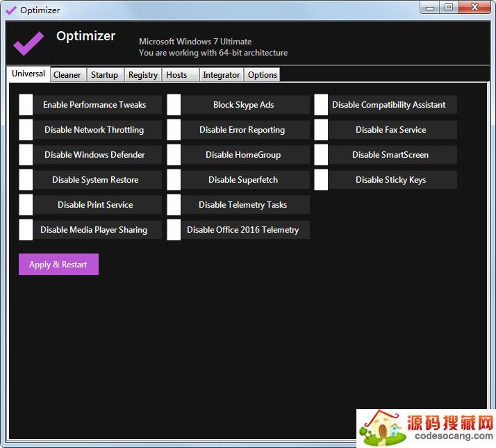
Task: Click the purple Optimizer checkmark logo
Action: coord(28,44)
